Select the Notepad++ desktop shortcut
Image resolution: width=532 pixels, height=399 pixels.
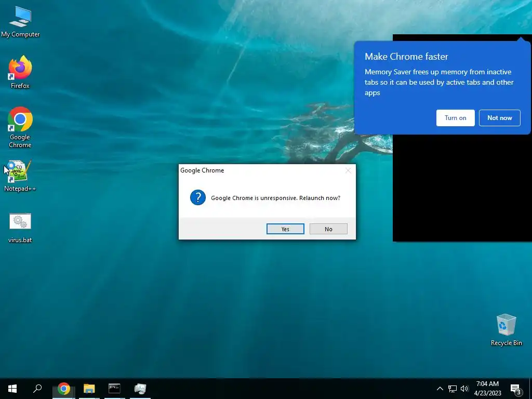pyautogui.click(x=20, y=176)
